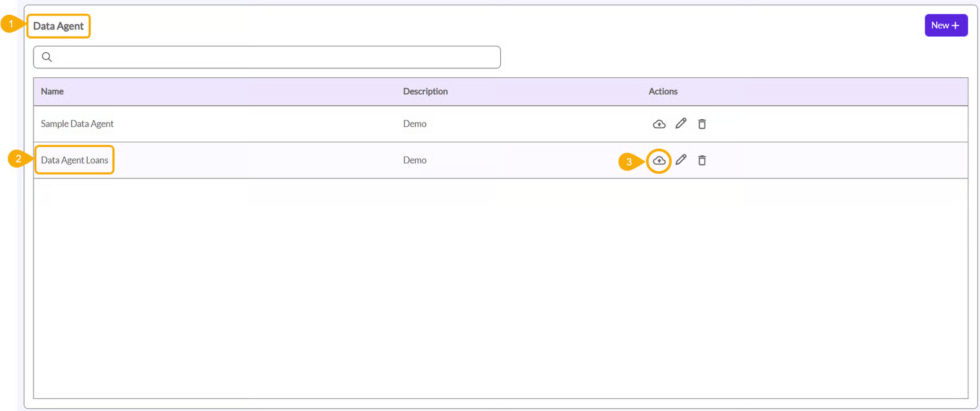This screenshot has height=411, width=980.
Task: Click the upload cloud icon for Sample Data Agent
Action: (659, 124)
